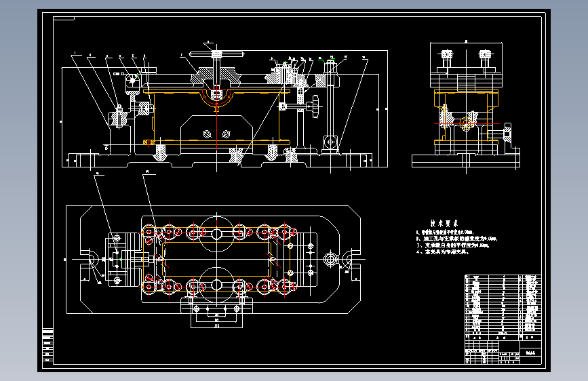
Task: Click the large upper circle in plan view
Action: coord(217,234)
